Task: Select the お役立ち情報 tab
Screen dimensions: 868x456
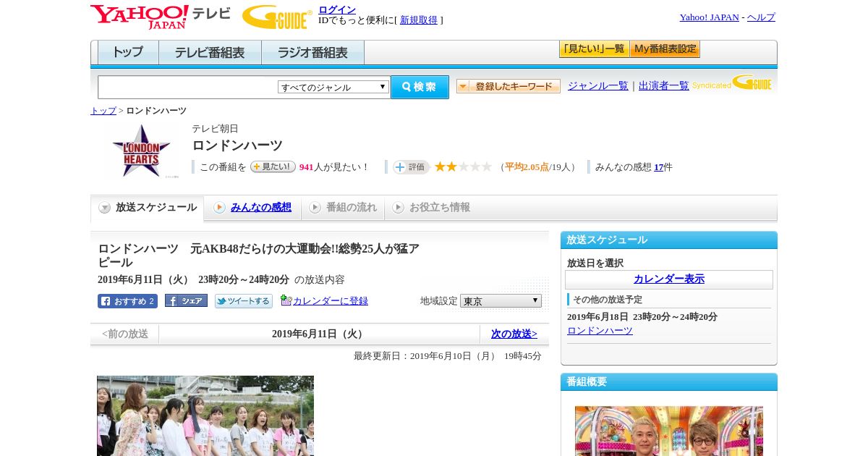Action: coord(431,208)
